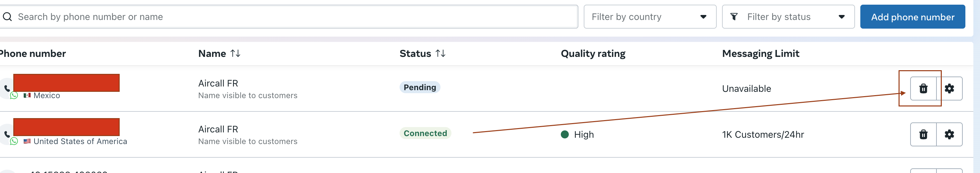This screenshot has width=980, height=173.
Task: Click the funnel filter icon
Action: coord(734,17)
